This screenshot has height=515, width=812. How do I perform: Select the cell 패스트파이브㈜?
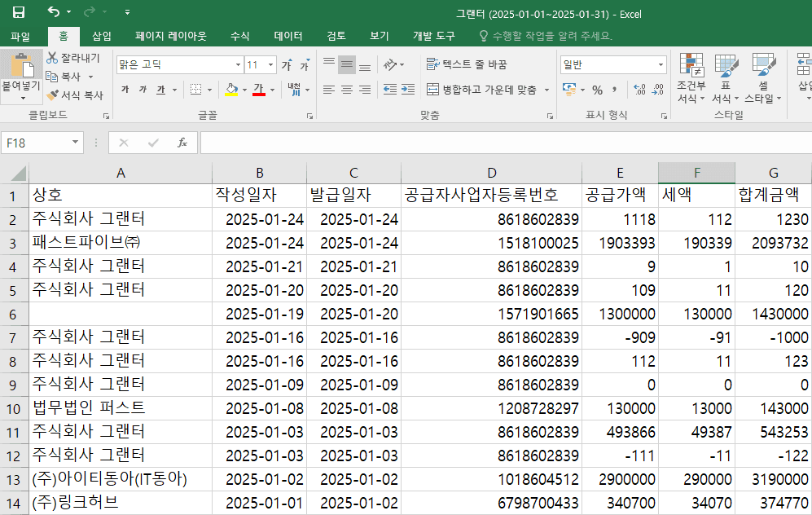(121, 243)
